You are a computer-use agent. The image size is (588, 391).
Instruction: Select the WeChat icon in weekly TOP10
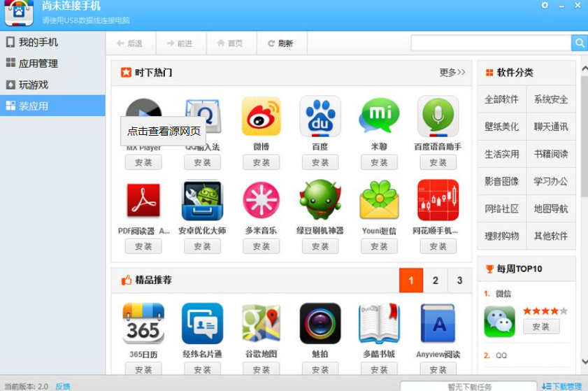499,322
